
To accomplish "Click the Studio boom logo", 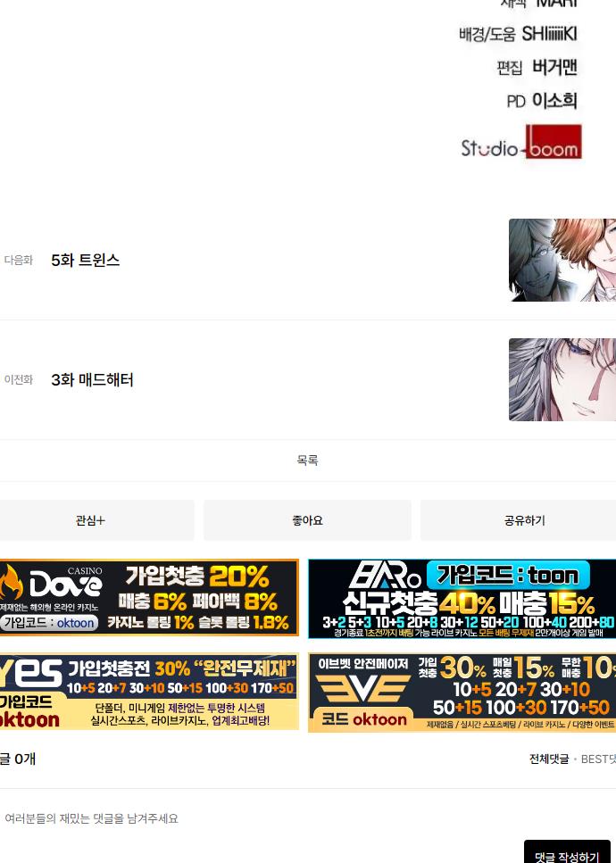I will pyautogui.click(x=521, y=143).
